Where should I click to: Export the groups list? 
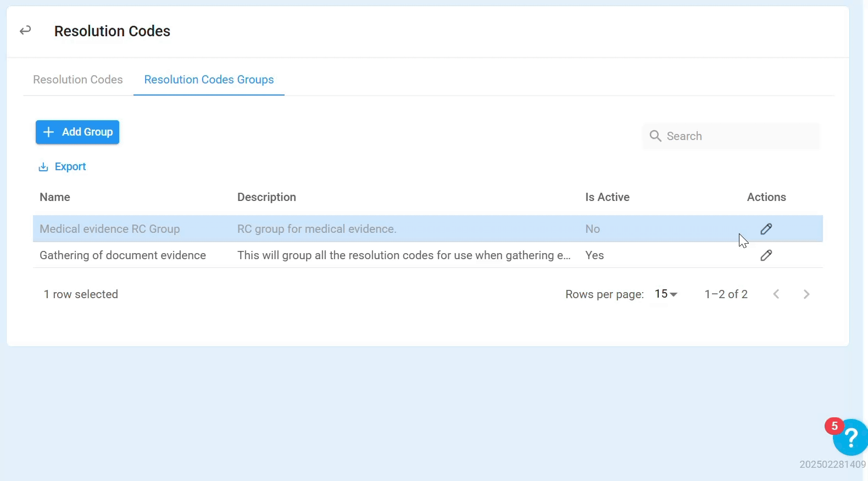62,167
